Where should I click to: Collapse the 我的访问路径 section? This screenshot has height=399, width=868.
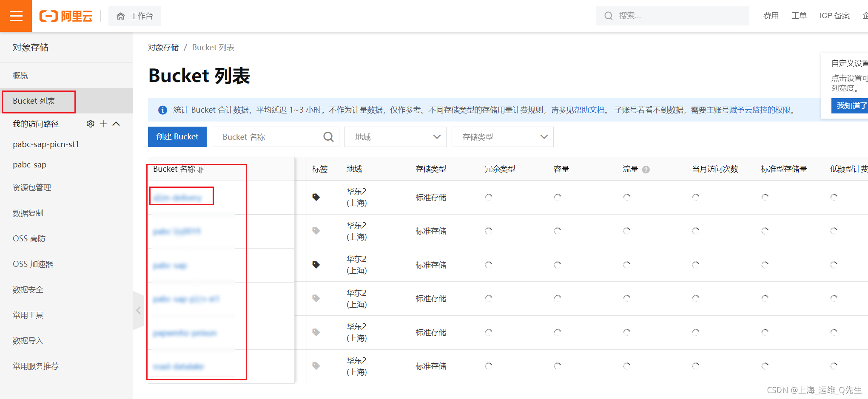coord(116,124)
